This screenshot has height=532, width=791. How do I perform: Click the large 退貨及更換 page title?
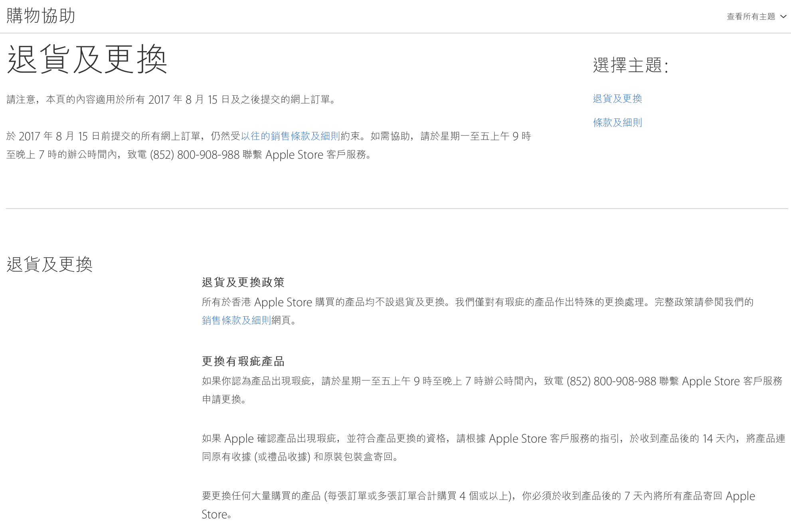coord(87,59)
